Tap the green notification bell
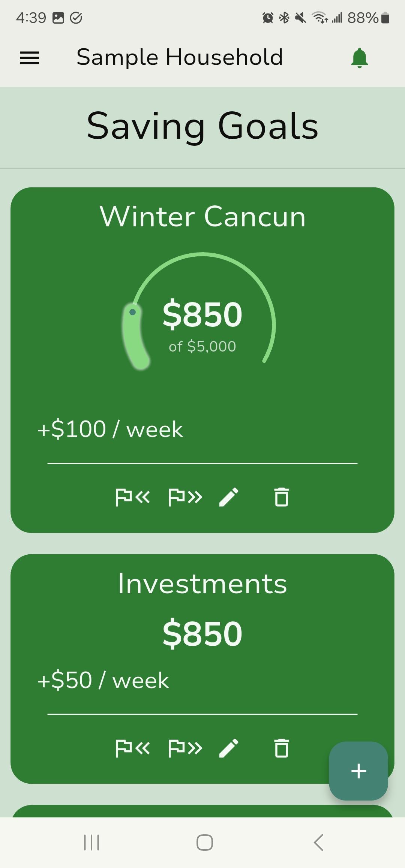 click(359, 58)
